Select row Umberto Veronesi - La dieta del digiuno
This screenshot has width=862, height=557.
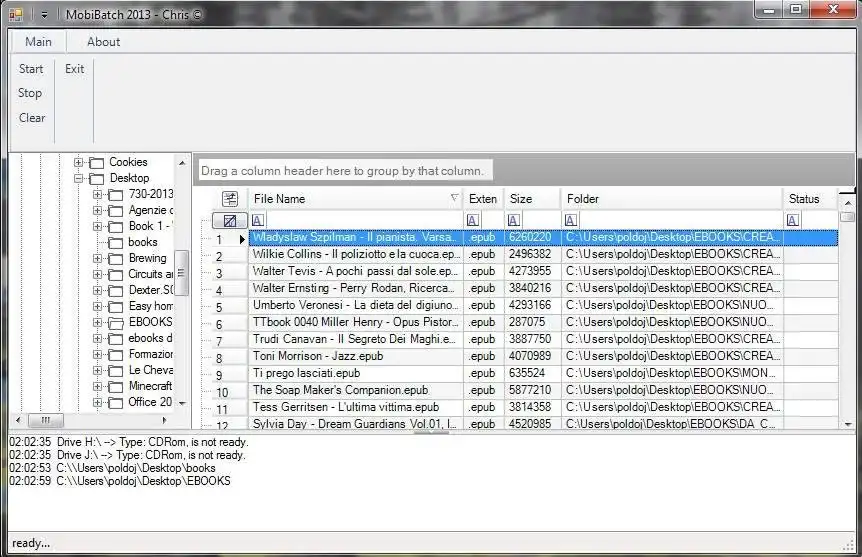tap(543, 305)
